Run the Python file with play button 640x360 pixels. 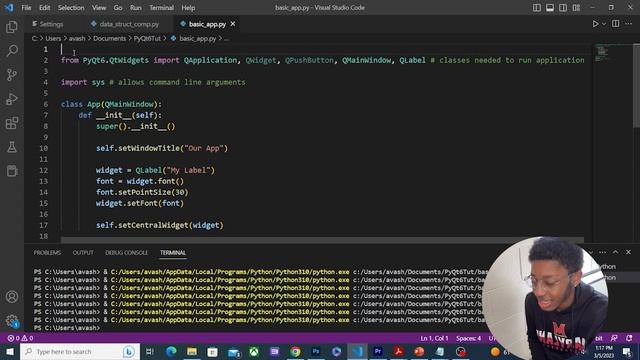(x=595, y=24)
